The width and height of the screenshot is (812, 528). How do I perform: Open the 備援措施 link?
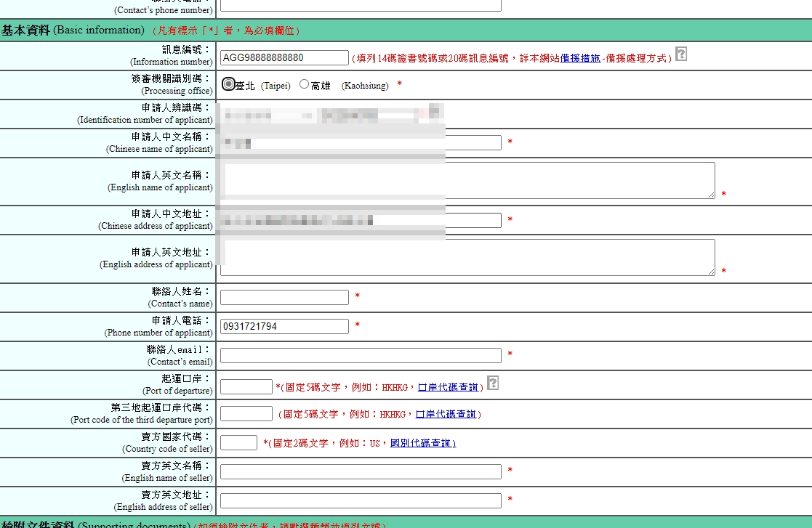pyautogui.click(x=580, y=58)
